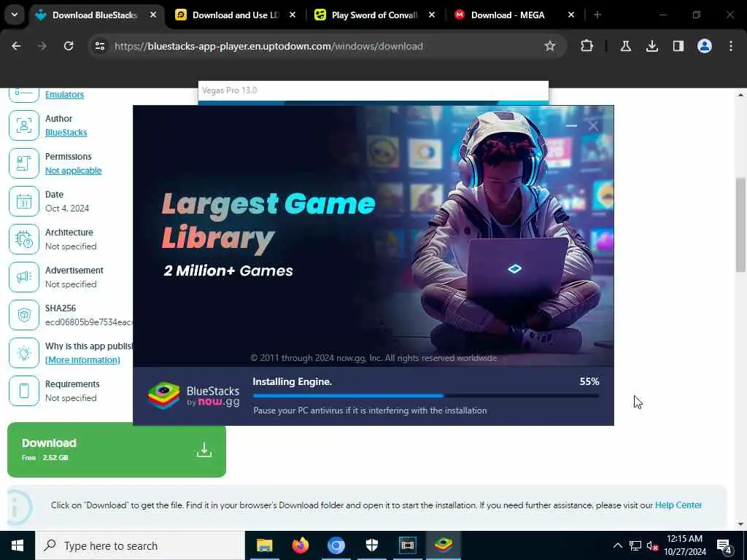Open Windows Security shield in taskbar
The width and height of the screenshot is (747, 560).
[x=371, y=545]
